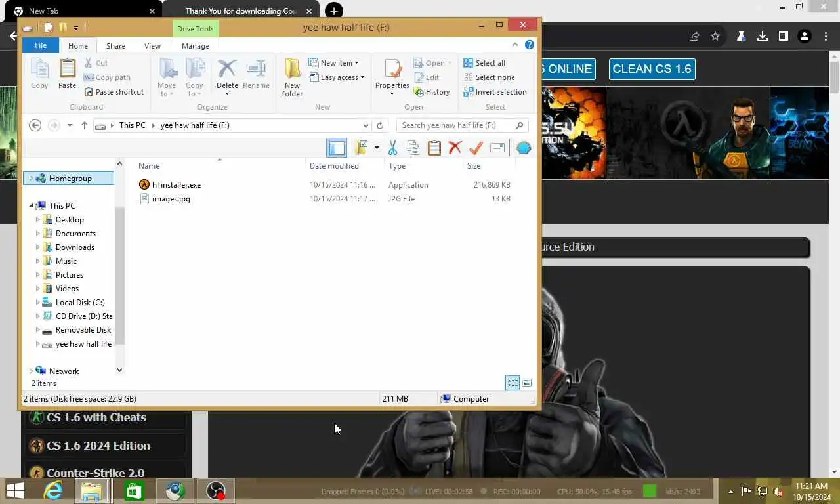This screenshot has height=504, width=840.
Task: Expand the Network tree node
Action: click(31, 371)
